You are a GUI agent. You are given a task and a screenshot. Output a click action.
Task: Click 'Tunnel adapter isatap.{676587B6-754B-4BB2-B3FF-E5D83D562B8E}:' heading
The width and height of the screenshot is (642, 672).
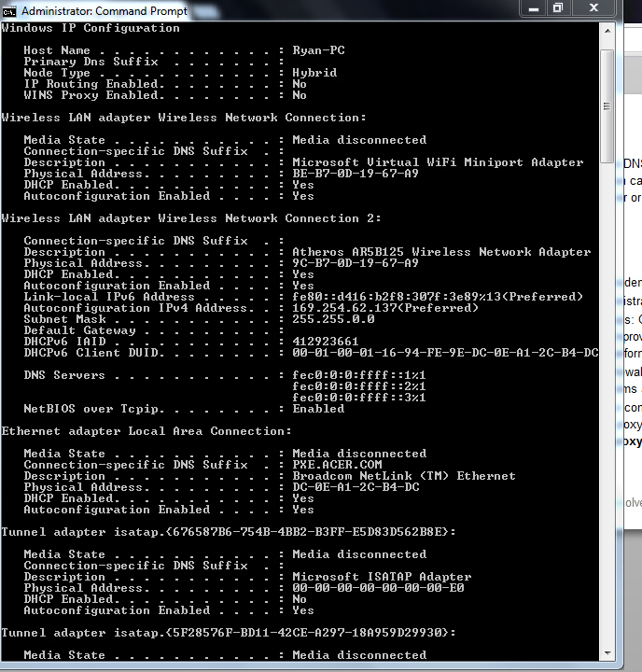pos(229,532)
